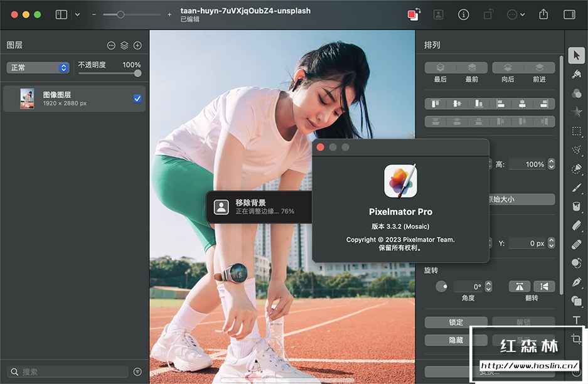Select the Arrange (arrow) tool

pyautogui.click(x=576, y=55)
